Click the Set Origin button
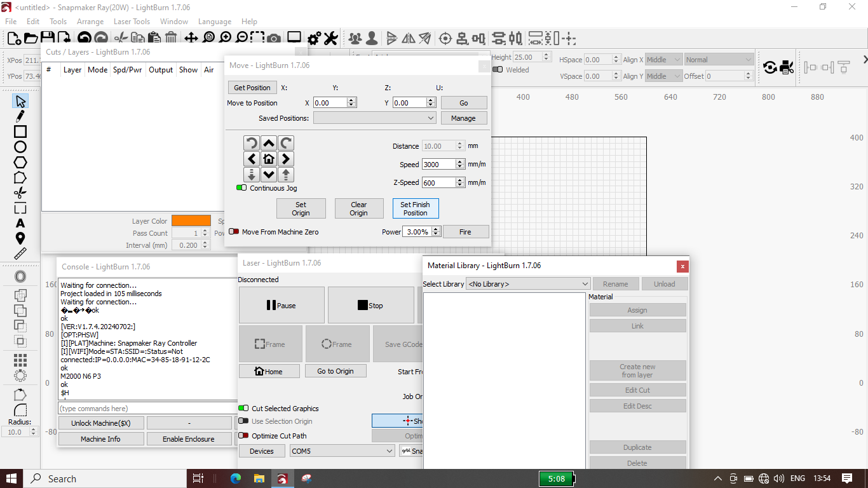Image resolution: width=868 pixels, height=488 pixels. pyautogui.click(x=301, y=208)
